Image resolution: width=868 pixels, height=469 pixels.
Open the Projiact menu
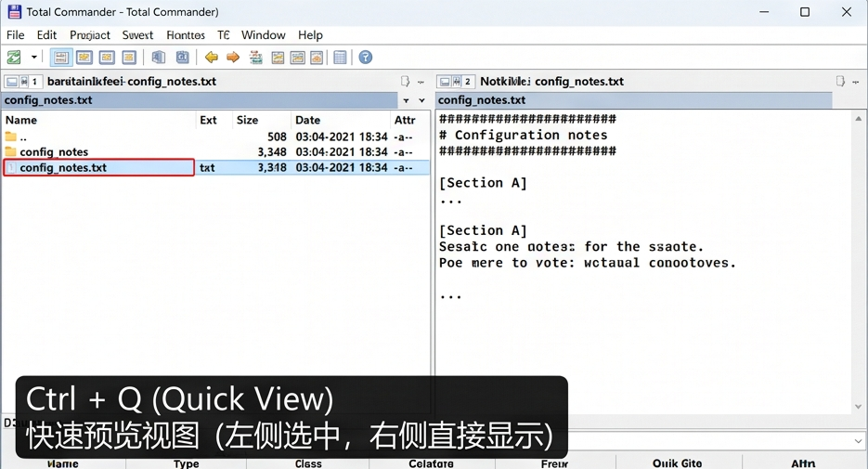click(90, 35)
